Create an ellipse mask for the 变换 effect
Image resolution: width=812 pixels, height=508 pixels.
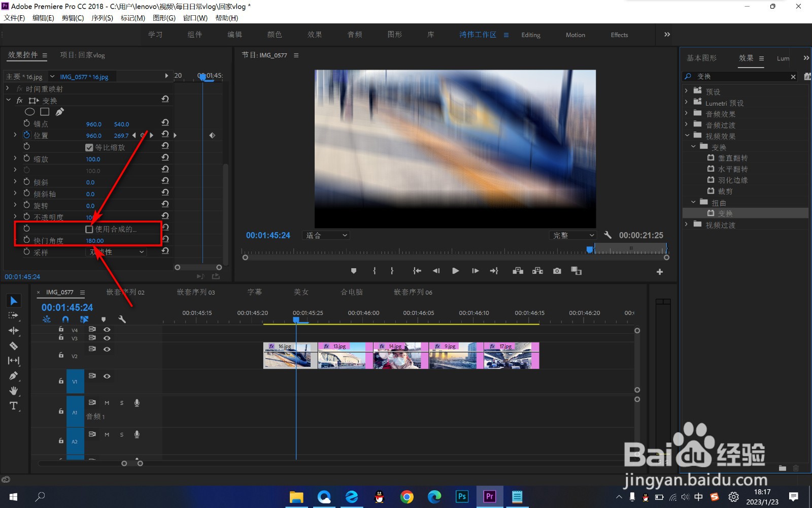(30, 112)
